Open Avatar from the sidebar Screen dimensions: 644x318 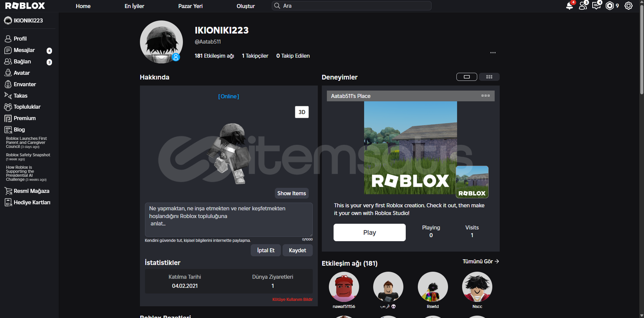(x=21, y=73)
